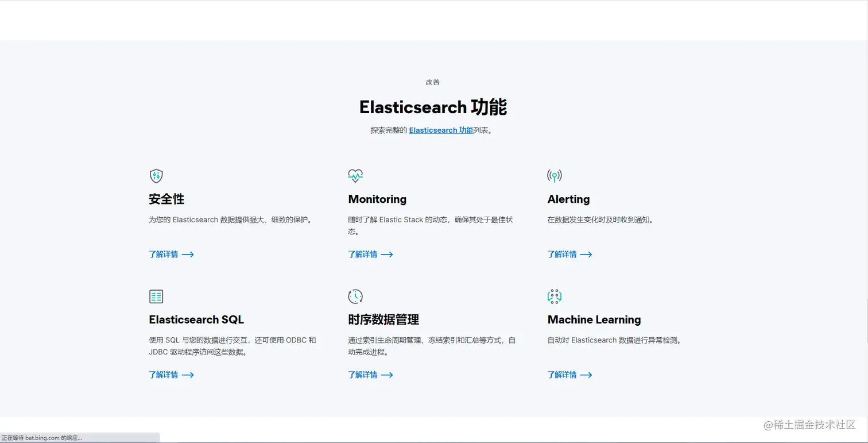Open 了解详情 under 时序数据管理

[x=370, y=375]
